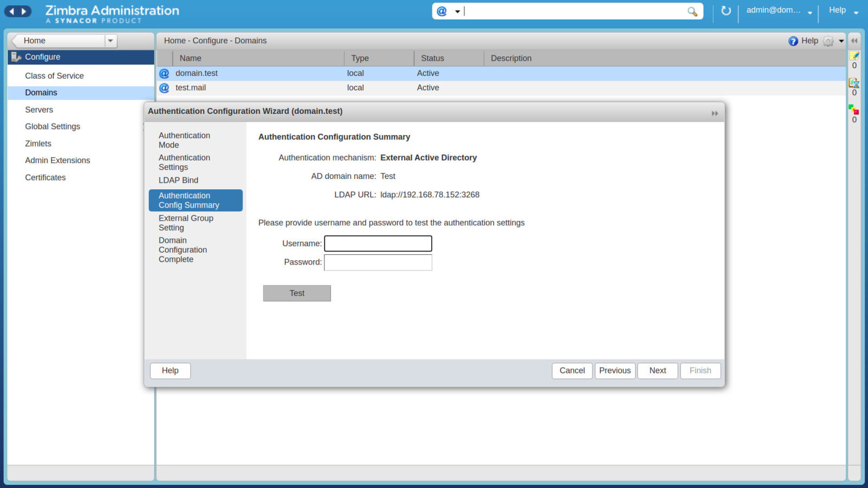The width and height of the screenshot is (868, 488).
Task: Switch to the Authentication Mode wizard step
Action: (184, 140)
